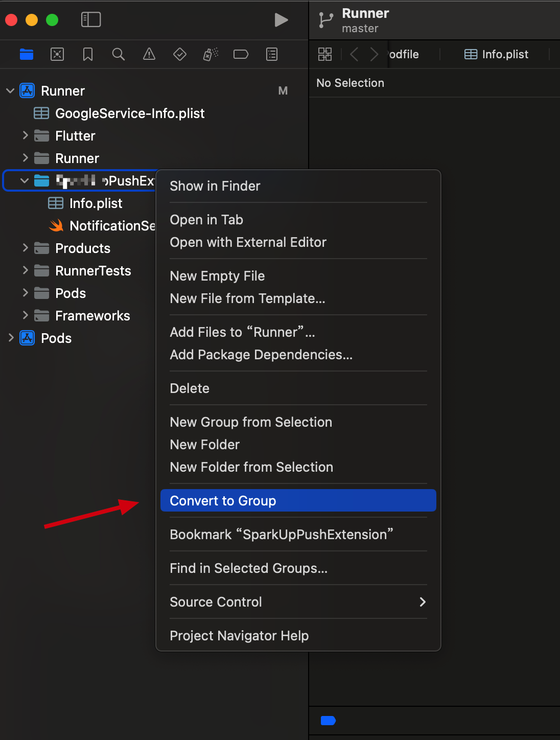Click the related items grid icon
The height and width of the screenshot is (740, 560).
click(x=325, y=54)
